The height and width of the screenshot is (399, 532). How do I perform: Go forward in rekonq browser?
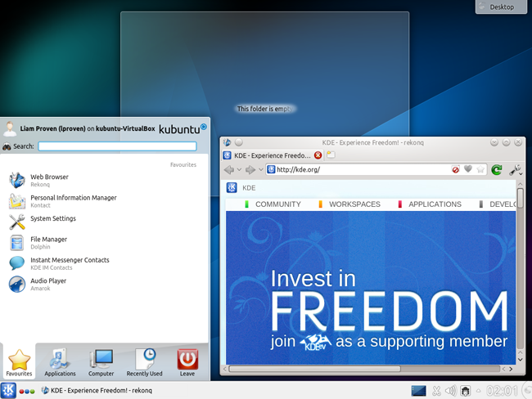(x=250, y=169)
